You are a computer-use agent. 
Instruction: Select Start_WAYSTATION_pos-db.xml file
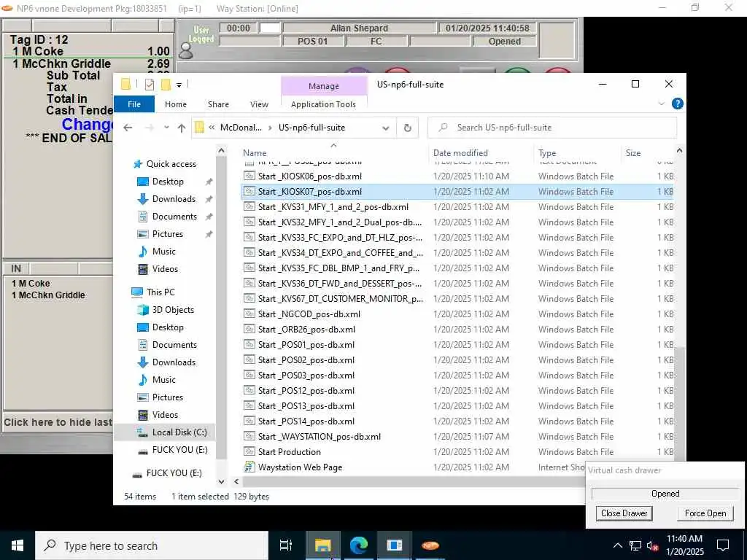click(x=320, y=436)
